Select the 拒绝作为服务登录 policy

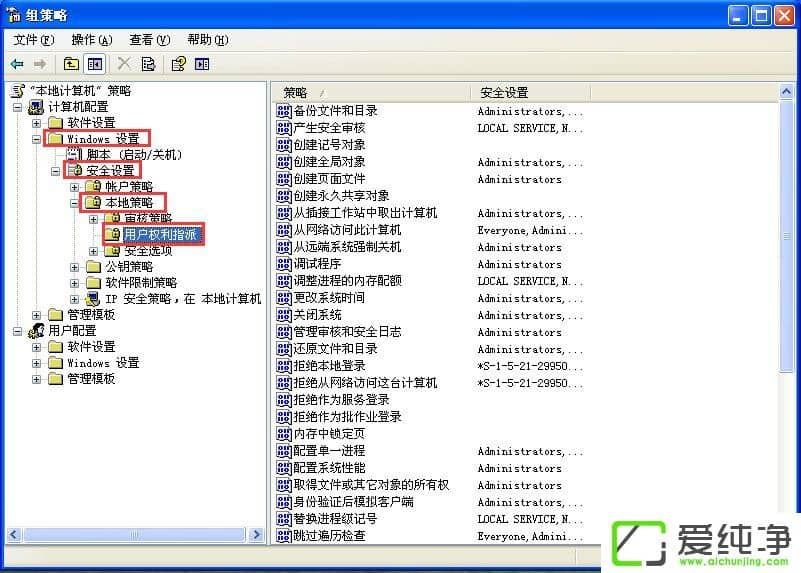pos(341,399)
